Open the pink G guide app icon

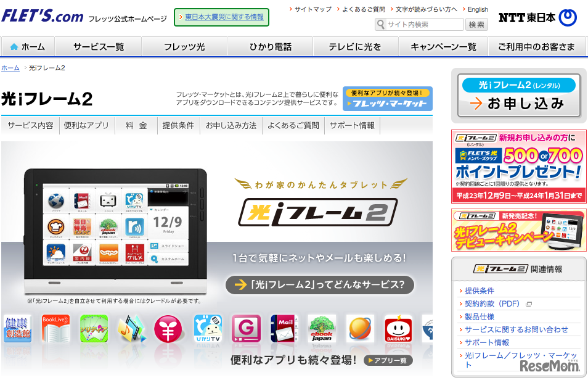pyautogui.click(x=246, y=329)
